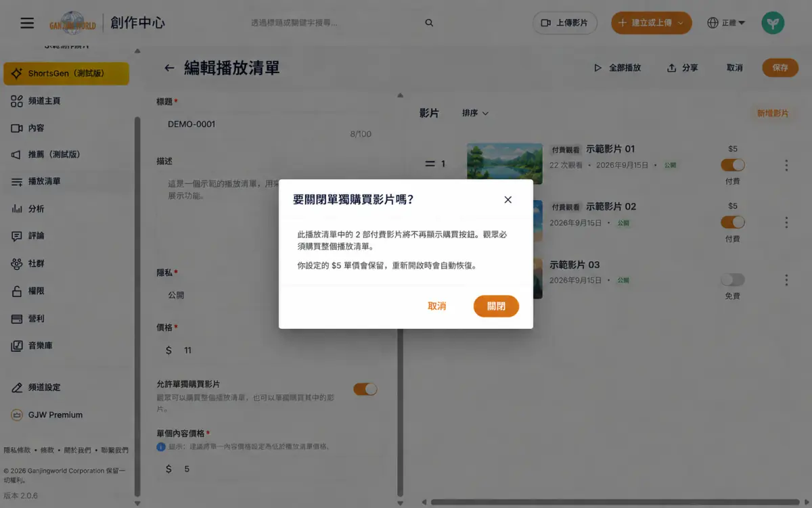Open options for 示範影片 02

click(x=786, y=222)
